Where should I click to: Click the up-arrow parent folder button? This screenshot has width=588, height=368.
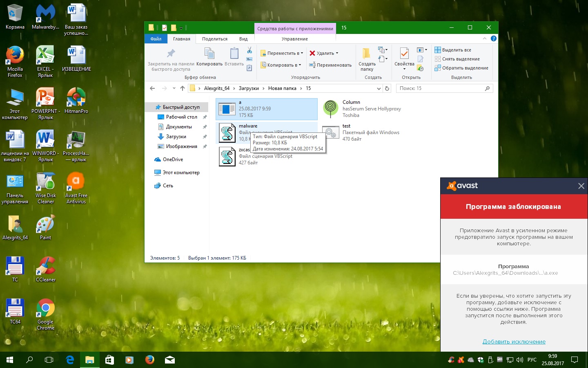click(183, 88)
